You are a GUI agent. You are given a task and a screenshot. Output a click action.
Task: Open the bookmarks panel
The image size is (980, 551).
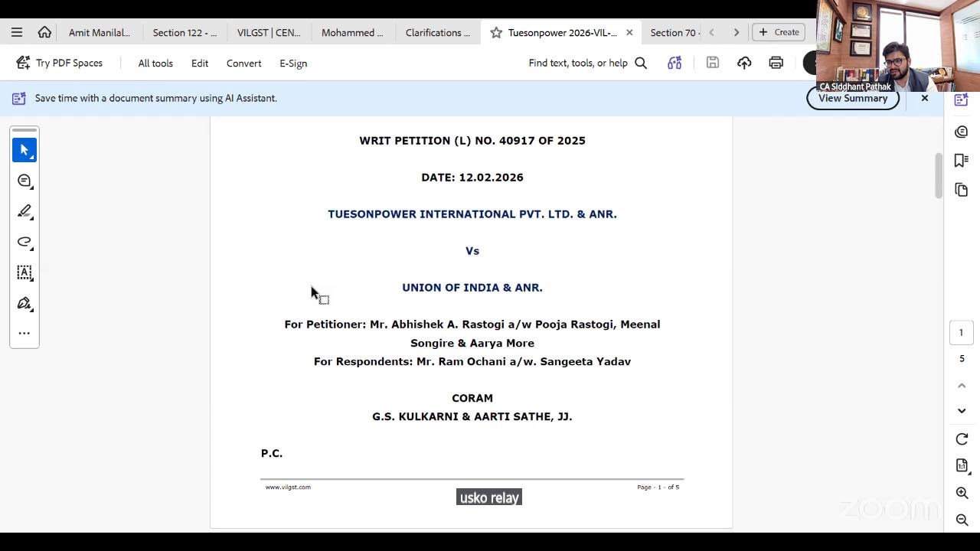coord(962,160)
